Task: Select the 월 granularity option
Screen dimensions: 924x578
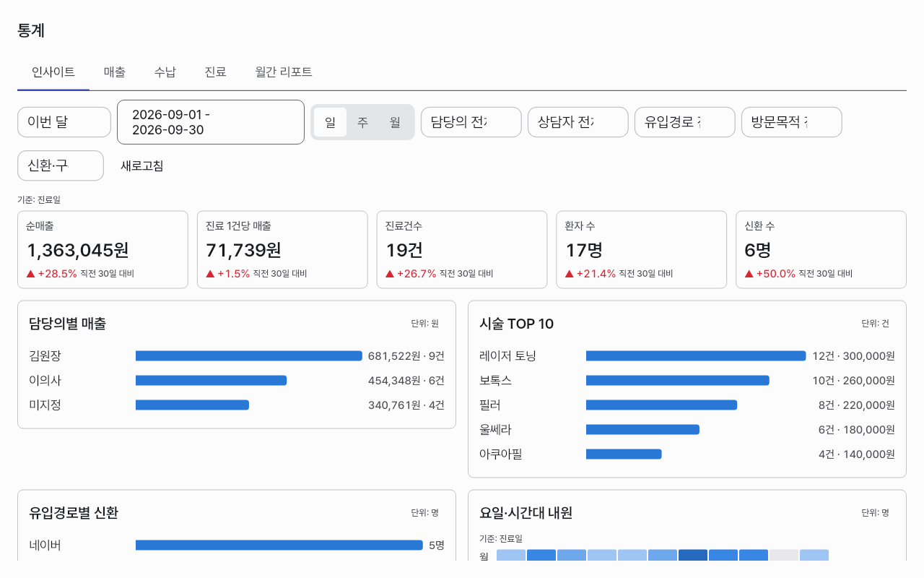Action: pos(395,122)
